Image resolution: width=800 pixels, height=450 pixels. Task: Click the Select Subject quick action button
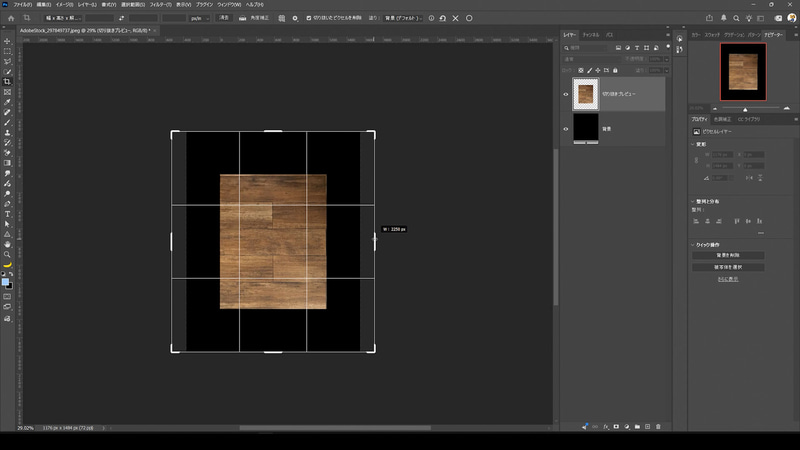pyautogui.click(x=728, y=267)
